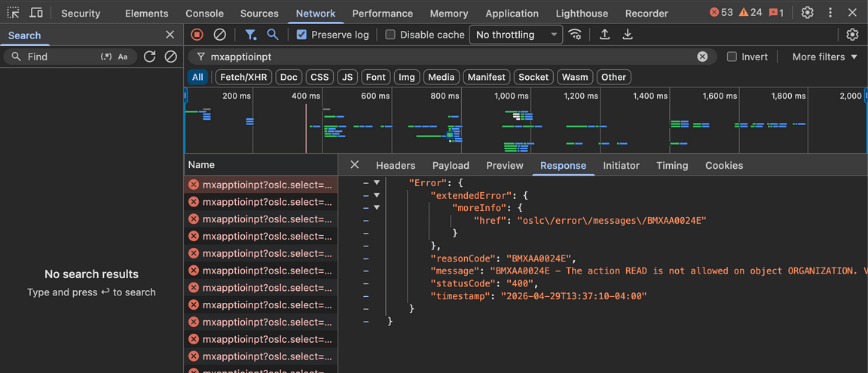Check the Invert filter checkbox
Viewport: 868px width, 373px height.
coord(732,57)
